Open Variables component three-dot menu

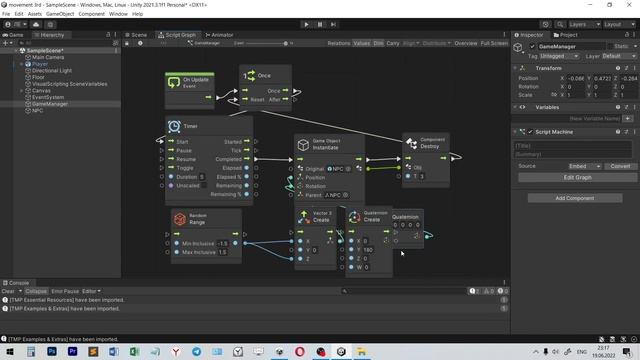click(635, 107)
